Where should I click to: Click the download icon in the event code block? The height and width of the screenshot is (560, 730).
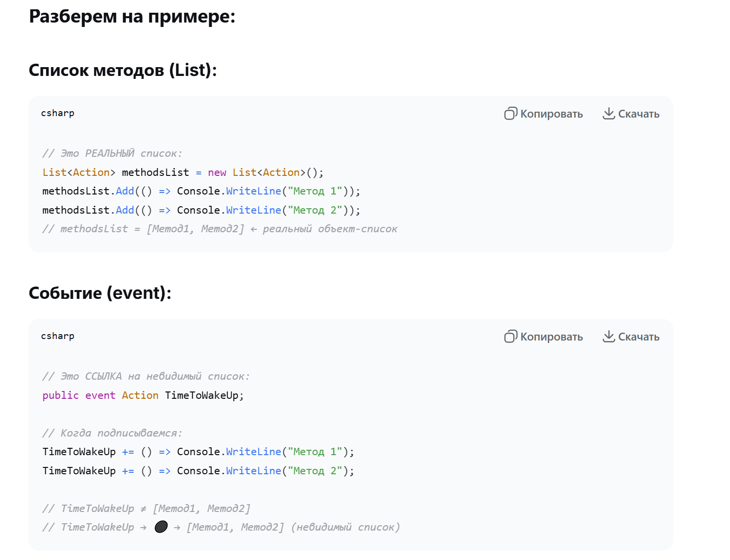[x=608, y=337]
